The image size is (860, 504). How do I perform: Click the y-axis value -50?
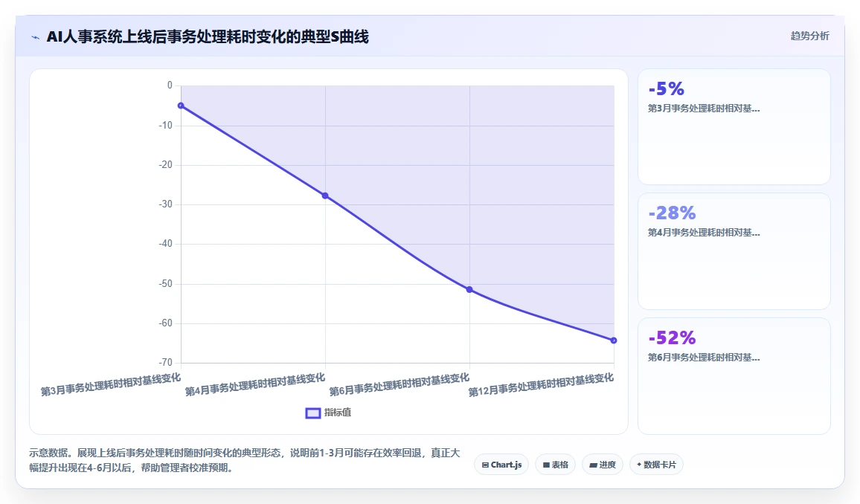coord(166,284)
